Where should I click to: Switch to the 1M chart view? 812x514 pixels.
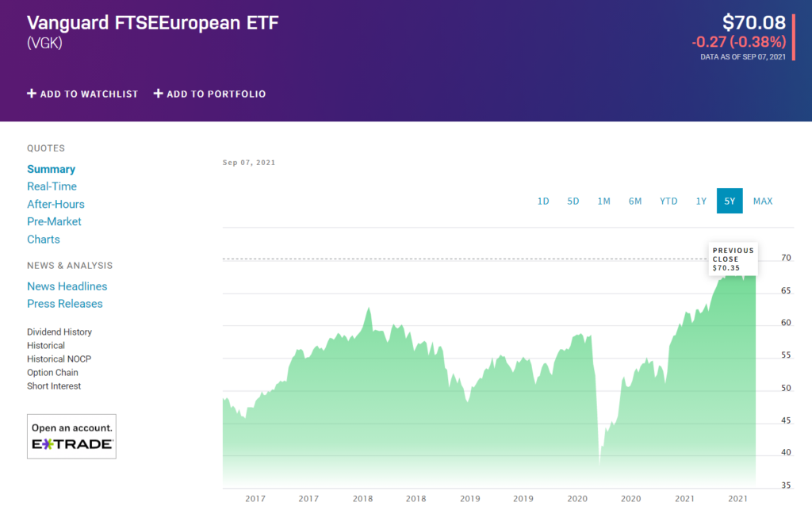tap(603, 201)
